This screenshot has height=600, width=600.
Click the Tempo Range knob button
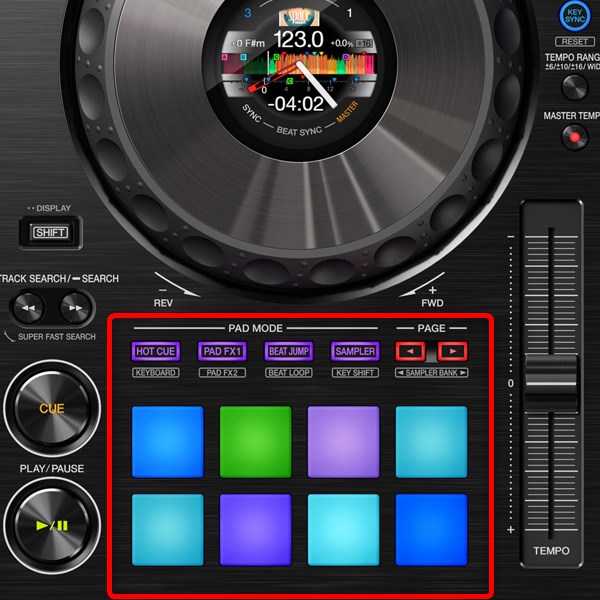tap(574, 87)
